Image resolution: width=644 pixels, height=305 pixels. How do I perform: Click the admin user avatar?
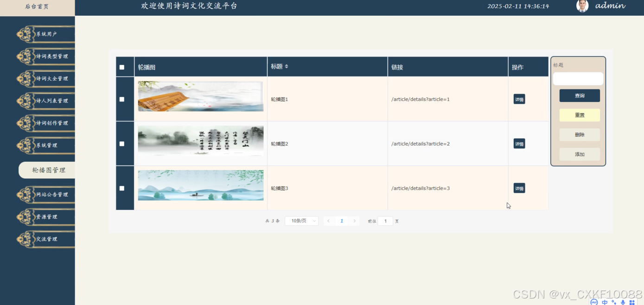pos(582,6)
